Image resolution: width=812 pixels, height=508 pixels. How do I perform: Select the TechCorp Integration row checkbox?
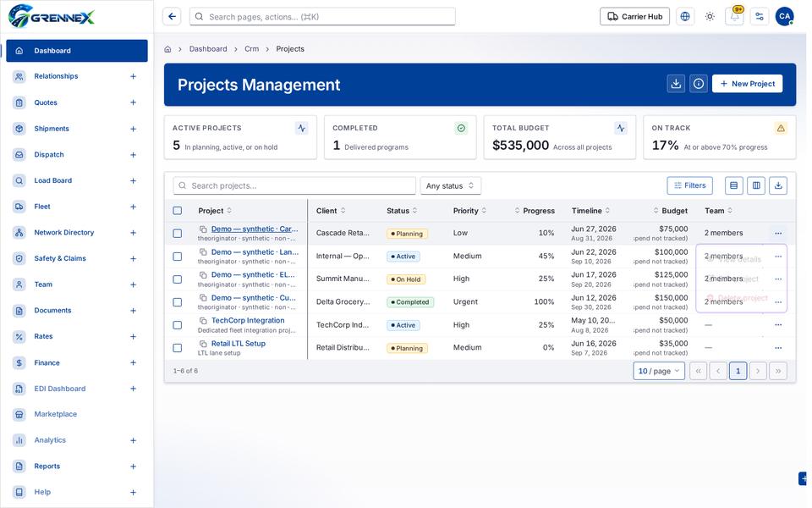177,325
